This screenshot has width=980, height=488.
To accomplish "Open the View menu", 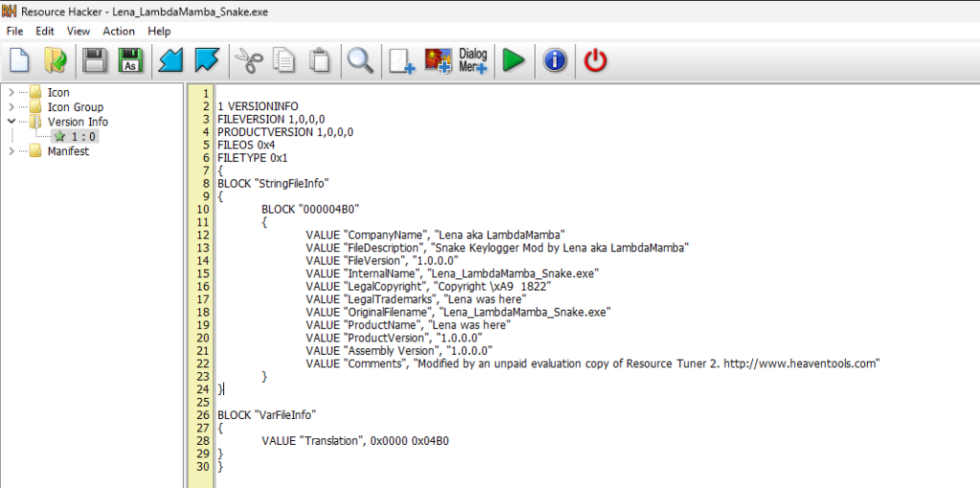I will (78, 31).
